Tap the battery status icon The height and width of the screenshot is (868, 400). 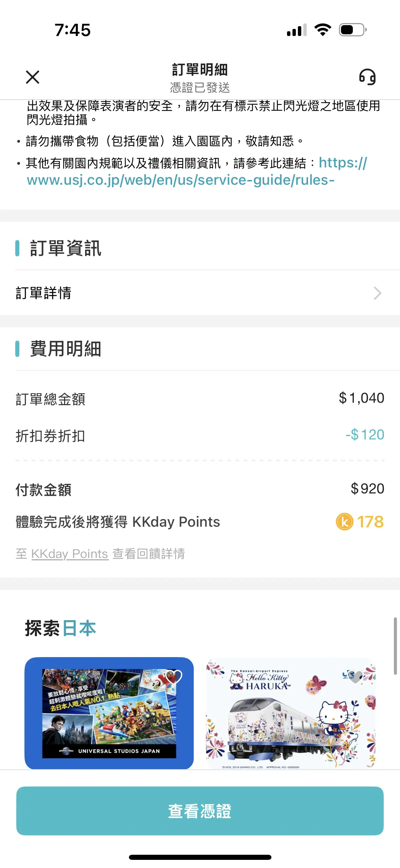pyautogui.click(x=353, y=30)
